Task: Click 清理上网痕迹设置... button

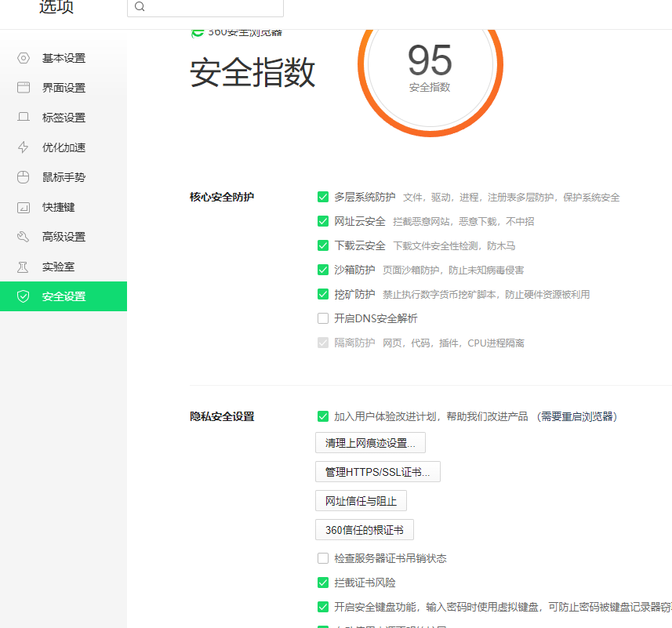Action: click(370, 442)
